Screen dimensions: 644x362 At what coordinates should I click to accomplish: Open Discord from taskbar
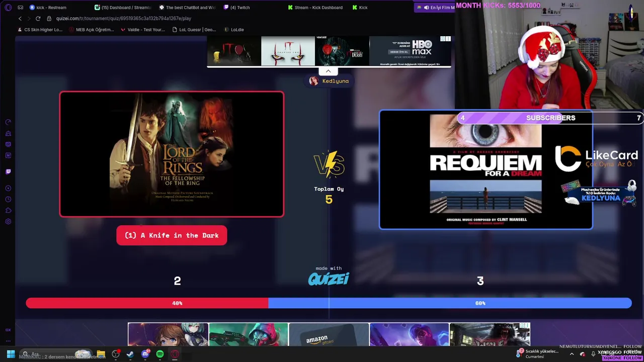click(x=145, y=354)
